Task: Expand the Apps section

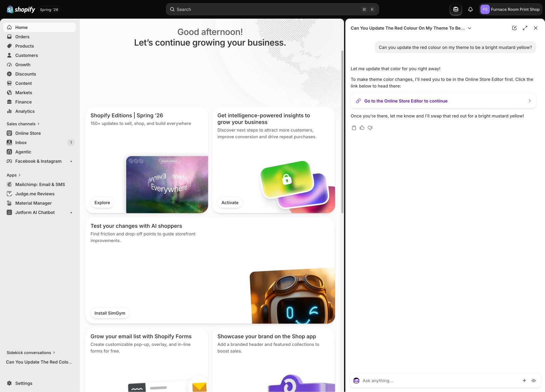Action: 14,175
